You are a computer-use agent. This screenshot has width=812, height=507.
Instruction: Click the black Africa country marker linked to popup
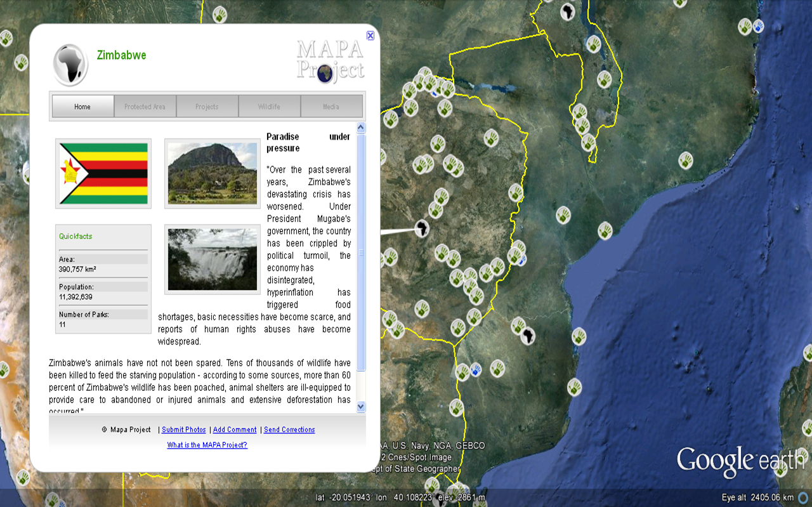tap(422, 228)
